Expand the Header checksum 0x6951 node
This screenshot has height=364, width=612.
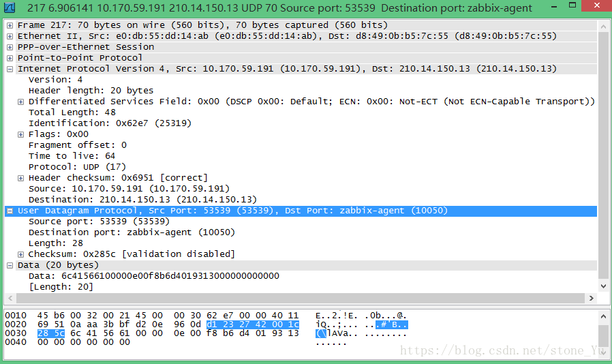point(21,178)
